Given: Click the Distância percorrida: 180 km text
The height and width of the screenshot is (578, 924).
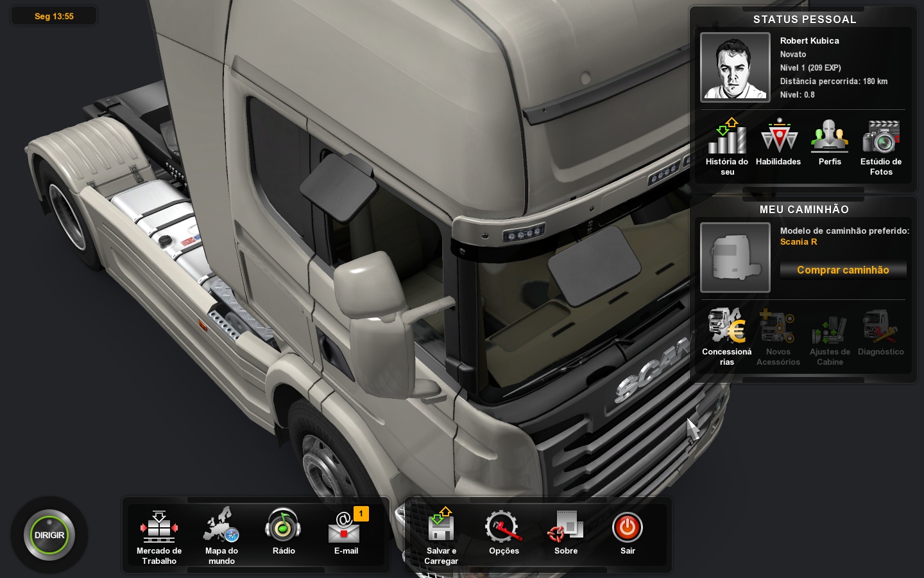Looking at the screenshot, I should [x=834, y=81].
